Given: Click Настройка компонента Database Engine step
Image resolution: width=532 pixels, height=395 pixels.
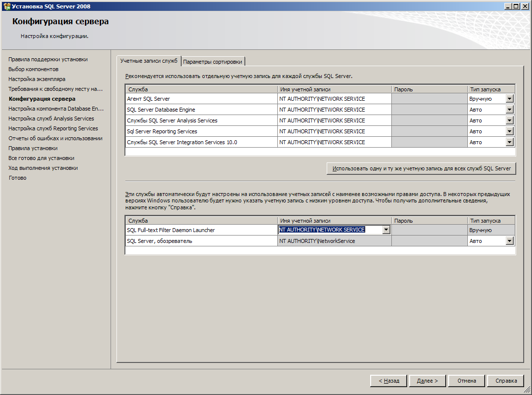Looking at the screenshot, I should (x=56, y=109).
